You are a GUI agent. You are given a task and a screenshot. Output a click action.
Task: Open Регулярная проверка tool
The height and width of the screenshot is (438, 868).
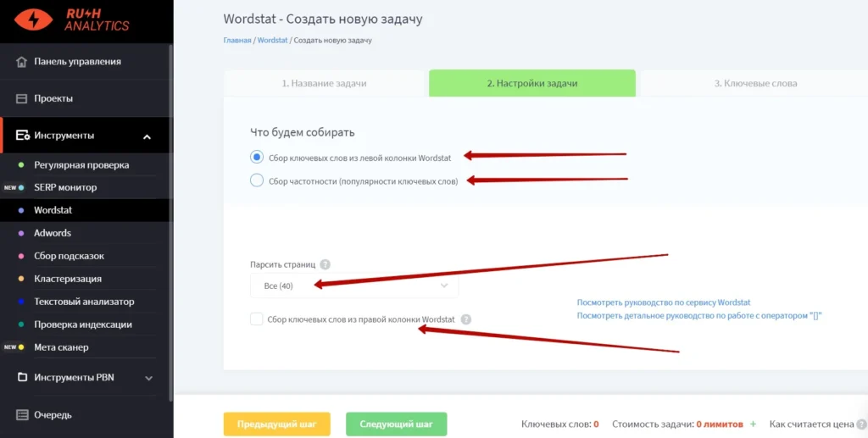pyautogui.click(x=81, y=165)
